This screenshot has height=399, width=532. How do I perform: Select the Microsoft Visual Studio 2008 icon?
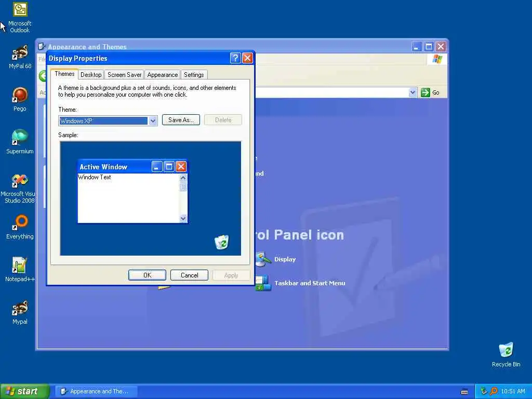click(x=18, y=189)
